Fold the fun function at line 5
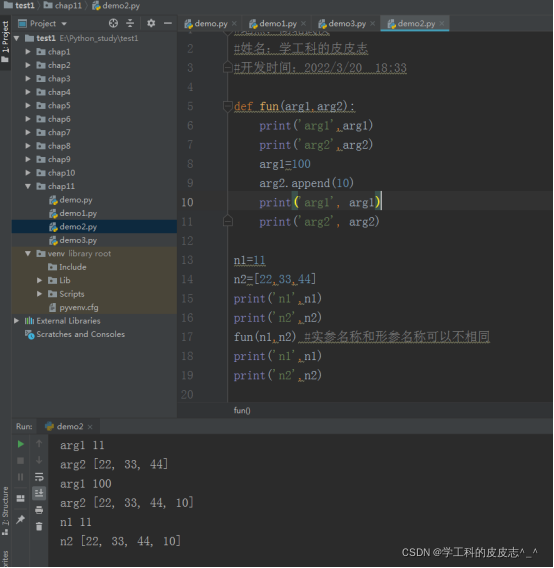 coord(228,106)
